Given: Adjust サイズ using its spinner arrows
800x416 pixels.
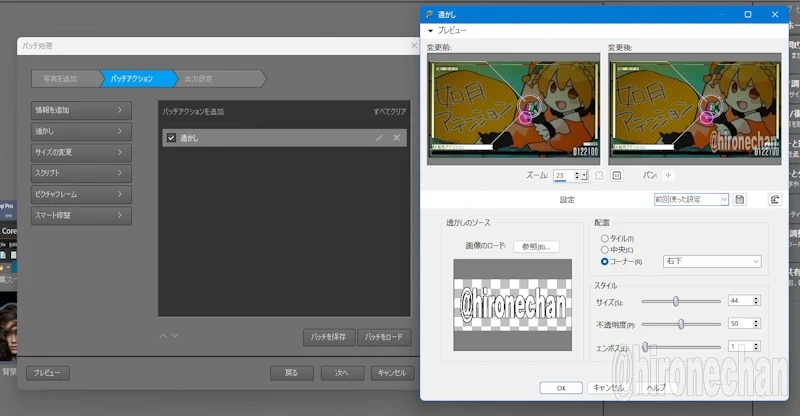Looking at the screenshot, I should point(757,301).
